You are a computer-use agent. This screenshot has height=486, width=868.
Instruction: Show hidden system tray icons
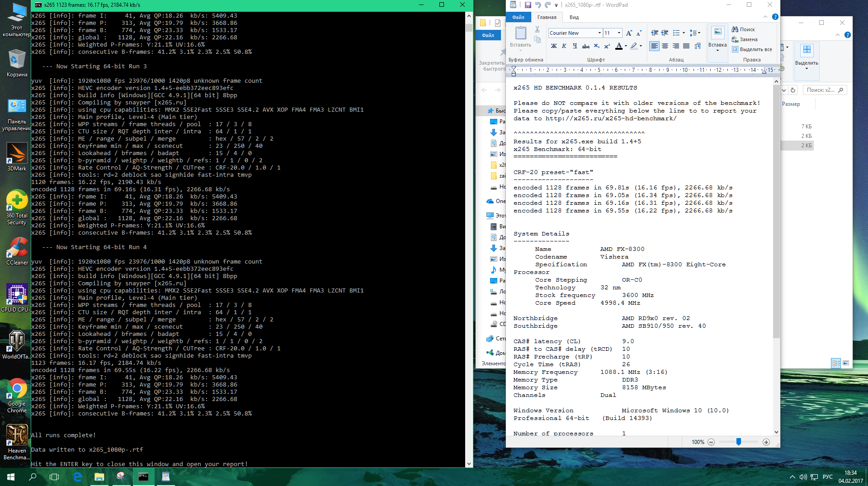[x=792, y=477]
